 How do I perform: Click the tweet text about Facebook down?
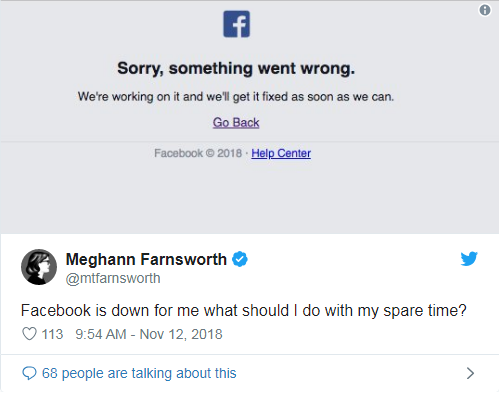[x=243, y=311]
